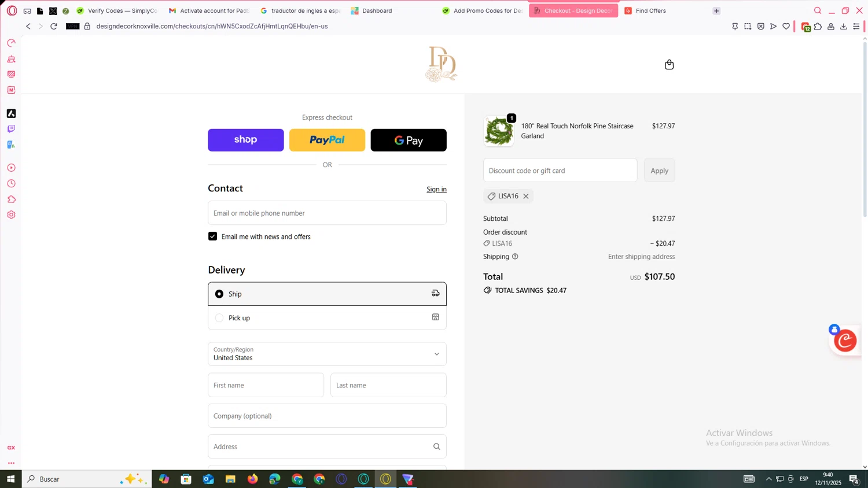Toggle the VPN badge in address bar
This screenshot has width=868, height=488.
pos(72,27)
